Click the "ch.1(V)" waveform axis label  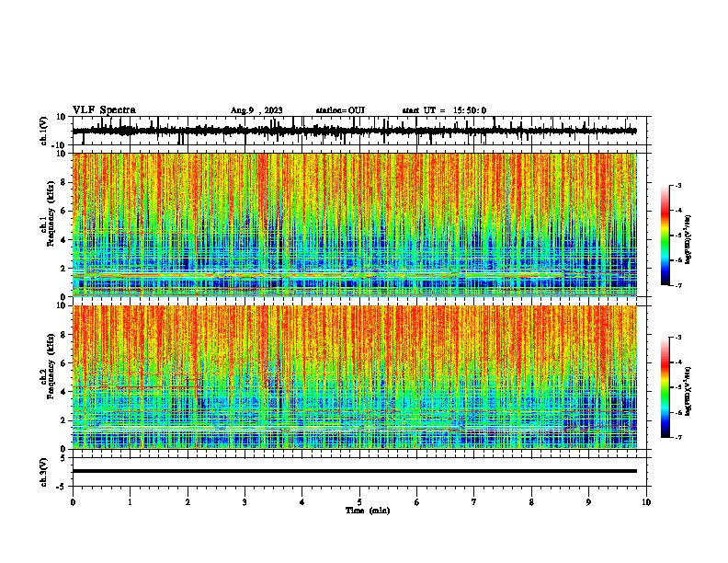[44, 131]
